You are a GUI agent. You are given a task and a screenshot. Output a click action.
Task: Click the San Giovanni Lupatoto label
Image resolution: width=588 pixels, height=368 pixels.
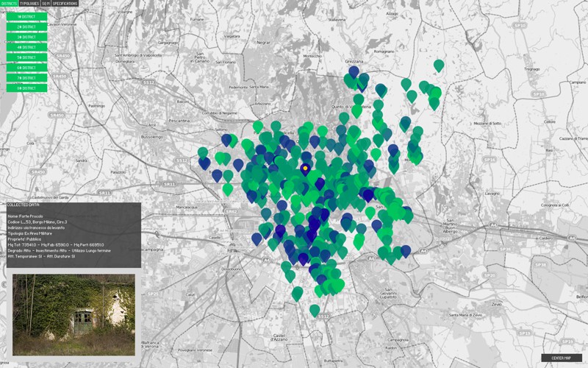pyautogui.click(x=388, y=293)
